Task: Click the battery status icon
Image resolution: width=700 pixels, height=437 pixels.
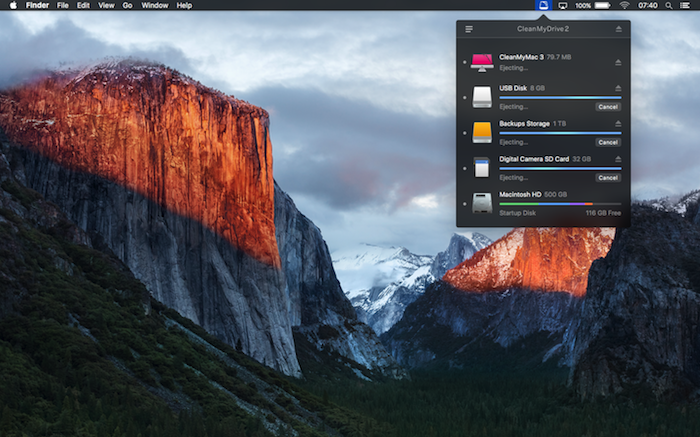Action: pyautogui.click(x=602, y=5)
